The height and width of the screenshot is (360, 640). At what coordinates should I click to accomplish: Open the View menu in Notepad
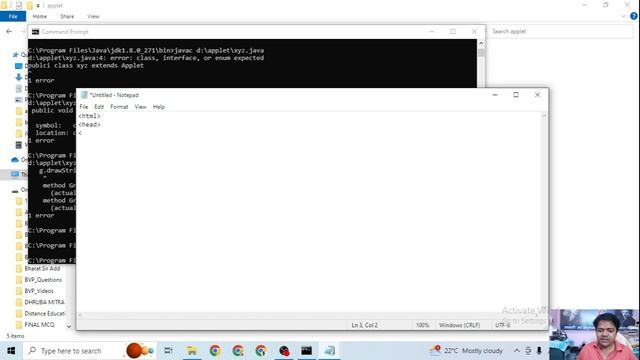tap(140, 107)
